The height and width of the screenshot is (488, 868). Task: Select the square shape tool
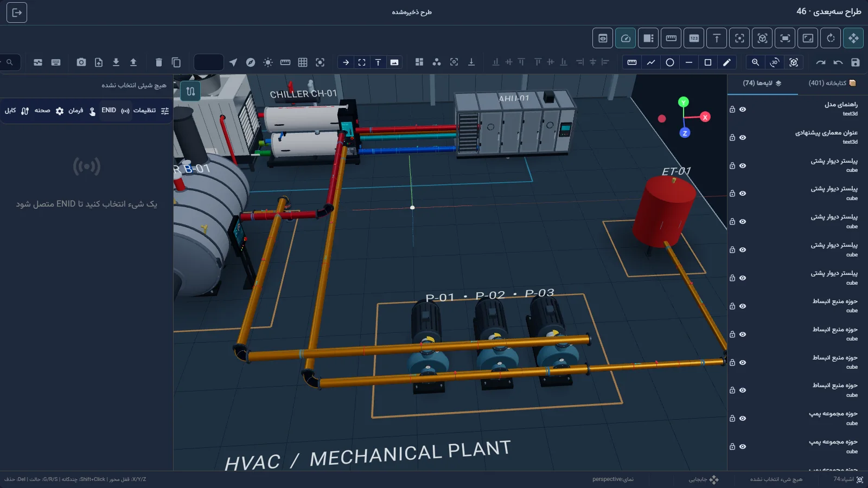[x=708, y=62]
